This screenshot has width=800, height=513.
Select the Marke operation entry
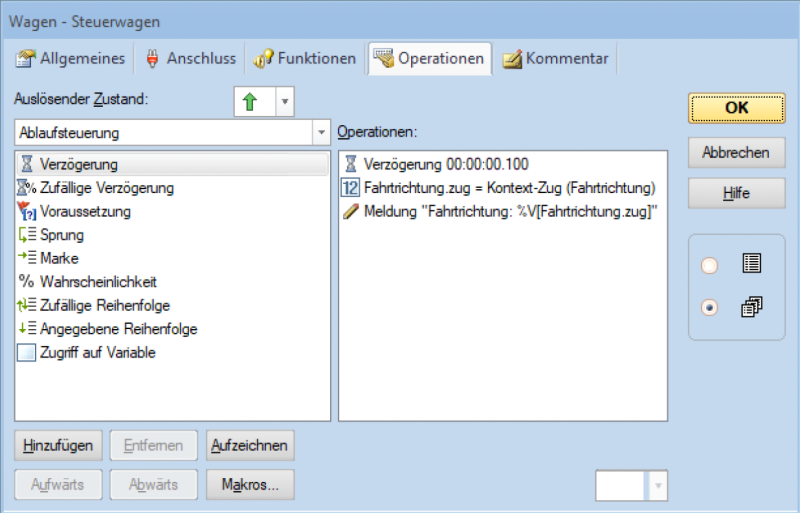coord(59,258)
